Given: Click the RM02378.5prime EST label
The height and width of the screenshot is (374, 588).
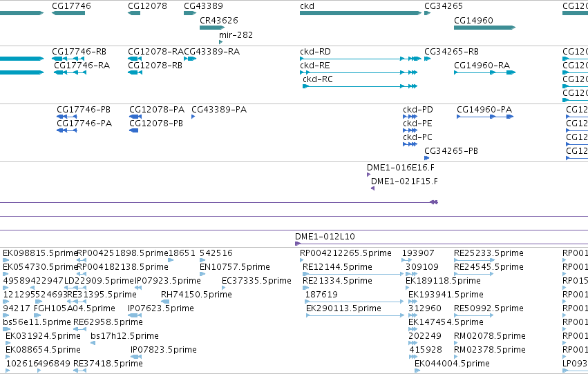Looking at the screenshot, I should (490, 350).
